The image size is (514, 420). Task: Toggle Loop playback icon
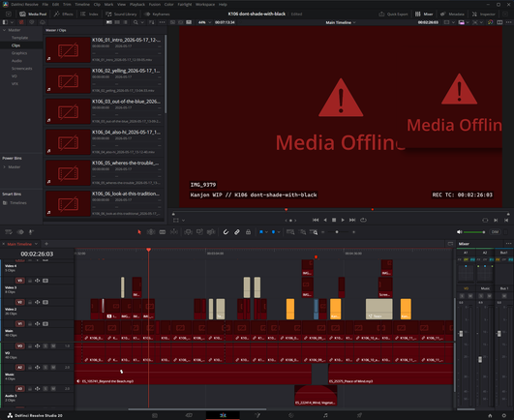363,220
